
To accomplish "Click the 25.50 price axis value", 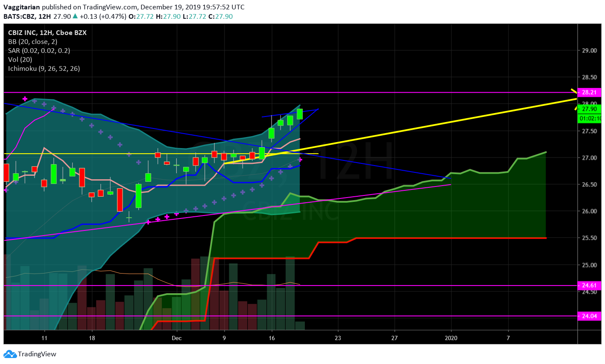I will 589,238.
